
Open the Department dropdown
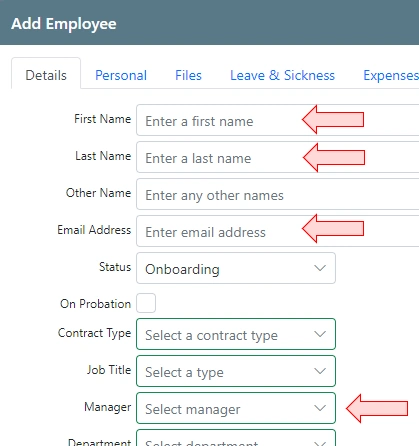236,438
